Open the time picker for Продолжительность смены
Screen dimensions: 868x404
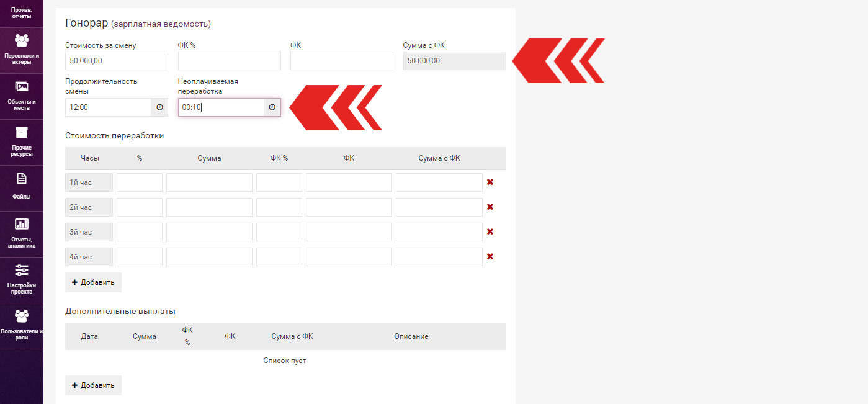tap(159, 107)
